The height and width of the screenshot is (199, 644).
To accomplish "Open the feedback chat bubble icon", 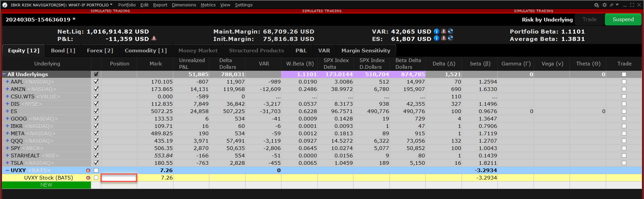I will (596, 5).
